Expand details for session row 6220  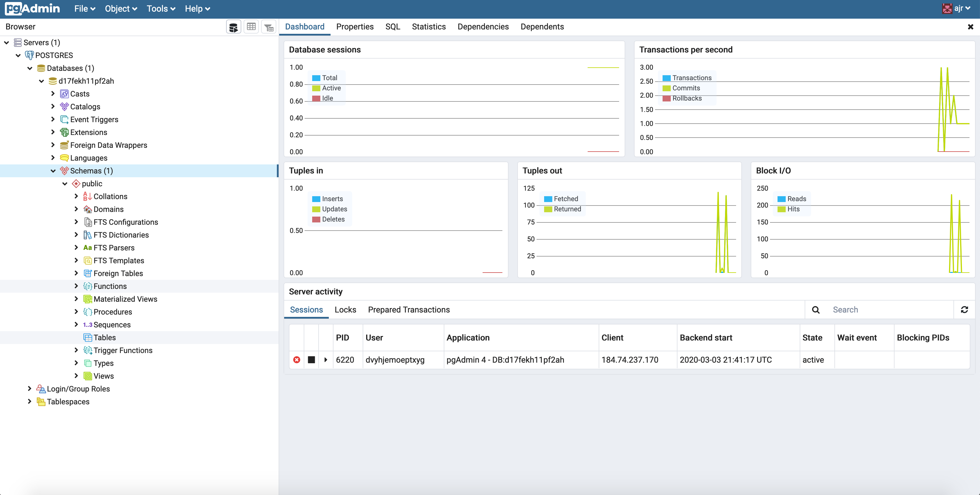tap(326, 360)
